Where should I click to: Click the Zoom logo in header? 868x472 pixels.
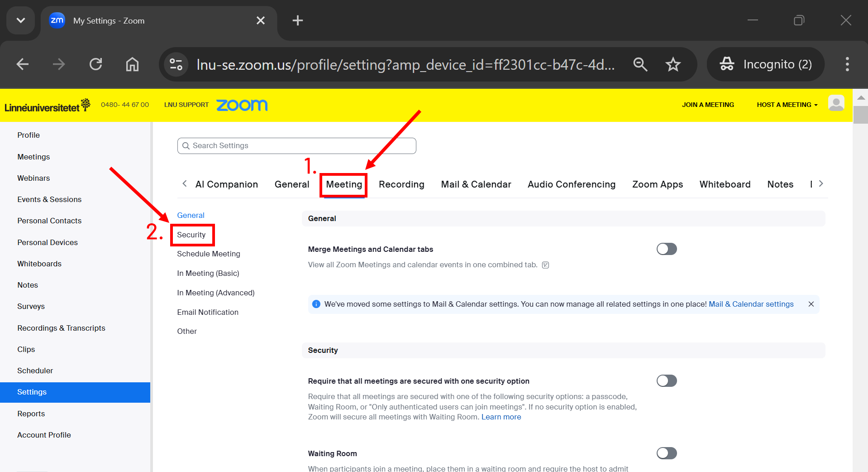(242, 105)
